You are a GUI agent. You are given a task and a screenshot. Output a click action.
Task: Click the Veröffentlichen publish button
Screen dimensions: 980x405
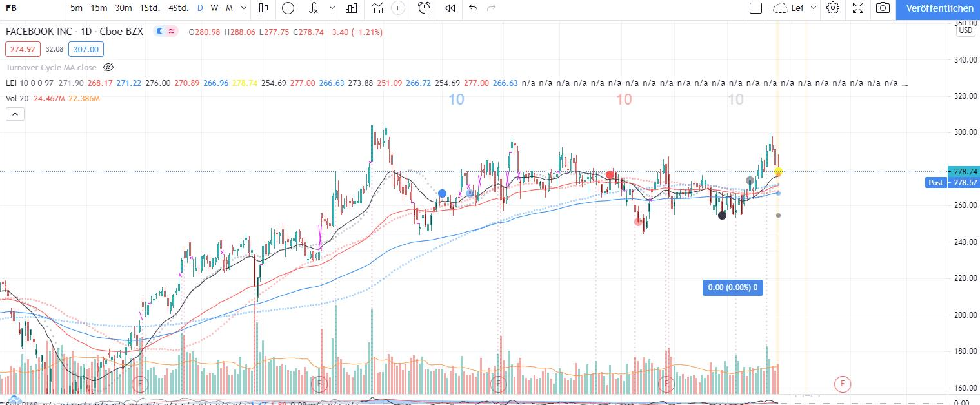click(x=939, y=8)
